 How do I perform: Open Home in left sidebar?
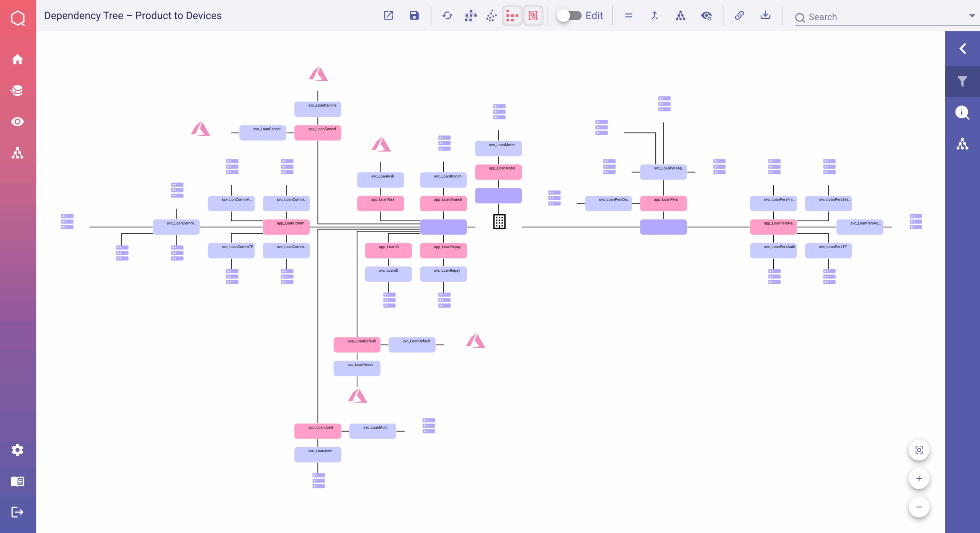tap(18, 59)
